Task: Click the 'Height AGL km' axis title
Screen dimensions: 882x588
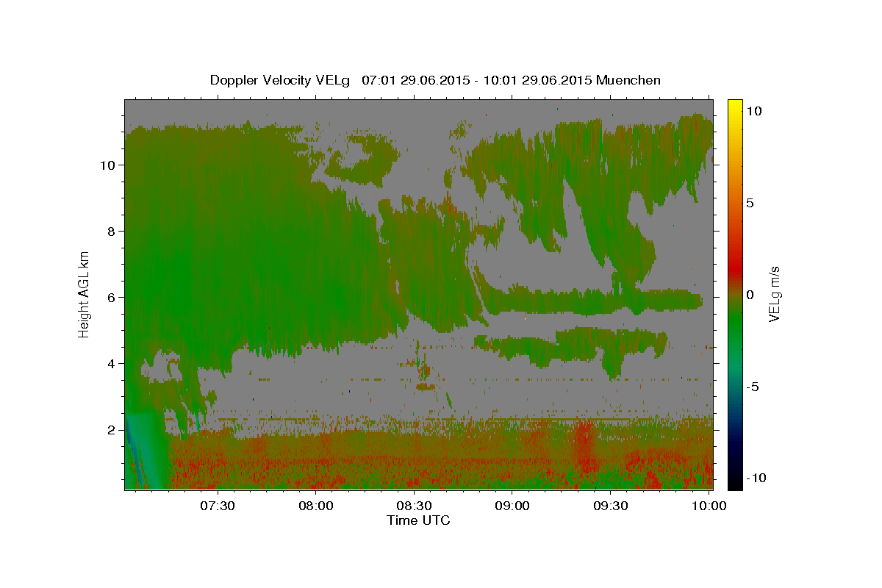Action: [x=85, y=294]
